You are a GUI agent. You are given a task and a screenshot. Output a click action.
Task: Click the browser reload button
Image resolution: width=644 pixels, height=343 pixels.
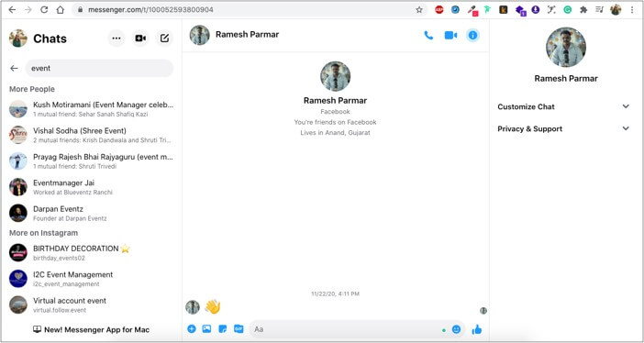pos(44,9)
